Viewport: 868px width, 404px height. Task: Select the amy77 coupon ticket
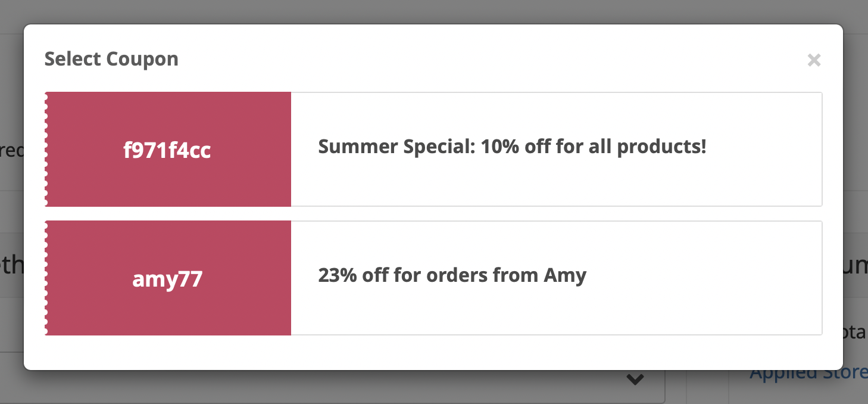click(x=433, y=278)
